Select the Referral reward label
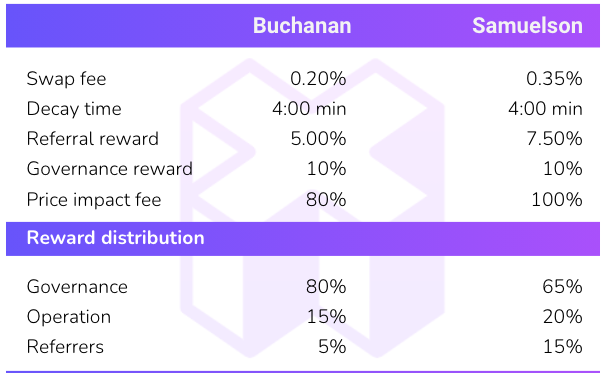The image size is (609, 383). point(93,139)
